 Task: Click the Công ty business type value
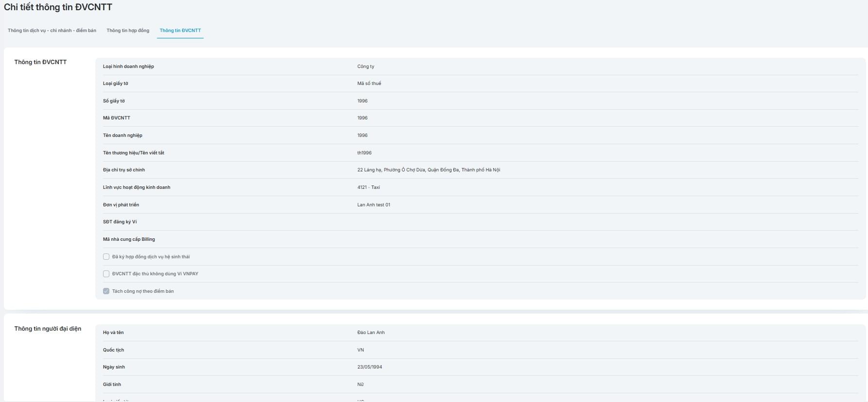[365, 67]
